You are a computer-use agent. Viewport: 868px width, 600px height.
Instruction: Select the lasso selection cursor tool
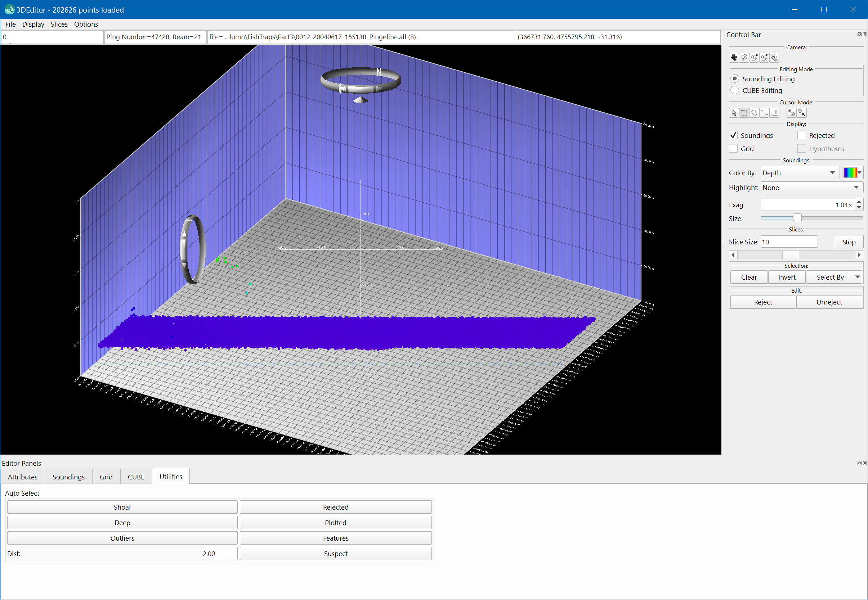coord(755,113)
